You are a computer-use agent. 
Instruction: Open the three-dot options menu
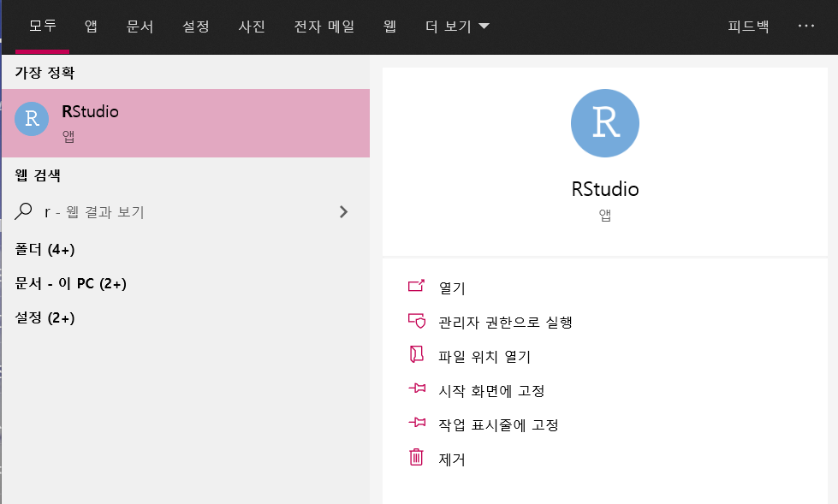click(806, 26)
